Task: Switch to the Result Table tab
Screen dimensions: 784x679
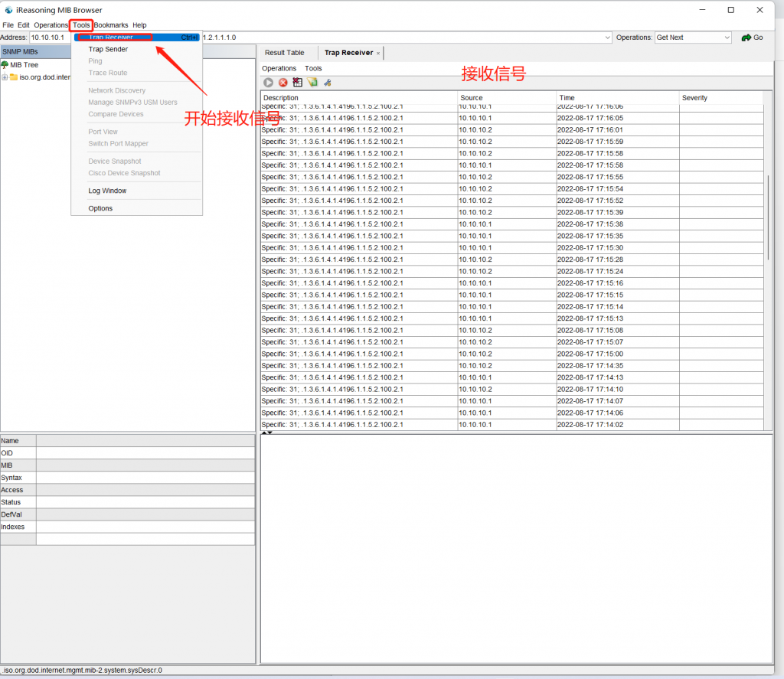Action: (x=285, y=53)
